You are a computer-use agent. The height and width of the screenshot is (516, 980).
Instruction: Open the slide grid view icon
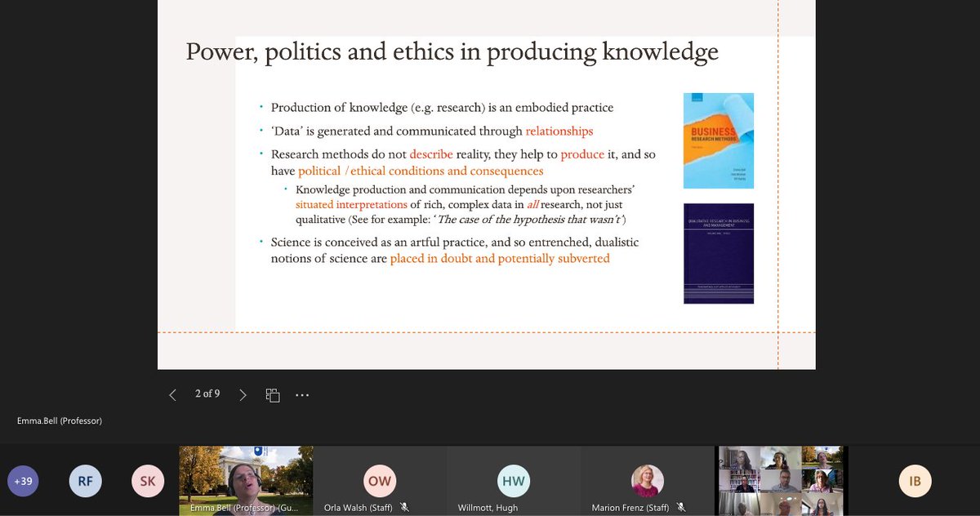pos(273,395)
